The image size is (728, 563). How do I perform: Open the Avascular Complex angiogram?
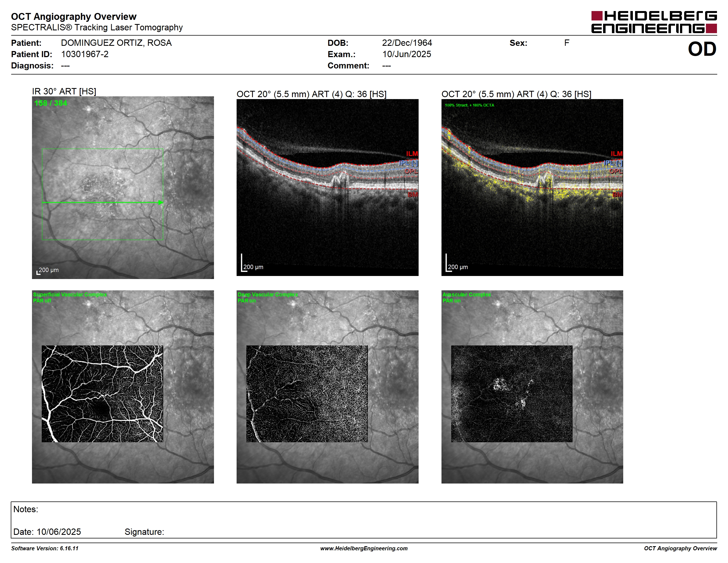pyautogui.click(x=512, y=394)
